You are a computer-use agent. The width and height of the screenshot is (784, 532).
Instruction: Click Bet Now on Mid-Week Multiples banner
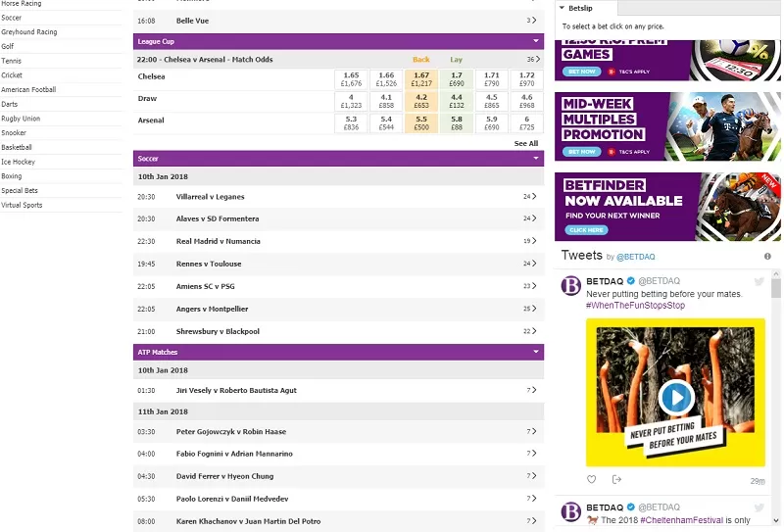click(x=582, y=152)
